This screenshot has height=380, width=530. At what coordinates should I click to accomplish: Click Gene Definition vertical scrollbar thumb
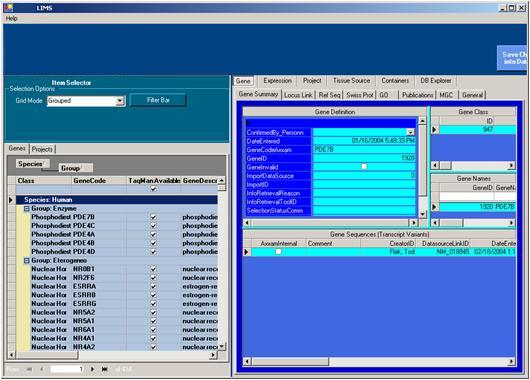click(423, 160)
